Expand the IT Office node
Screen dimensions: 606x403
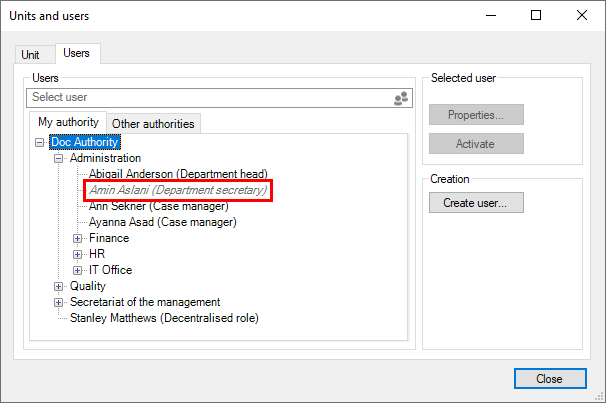(78, 270)
